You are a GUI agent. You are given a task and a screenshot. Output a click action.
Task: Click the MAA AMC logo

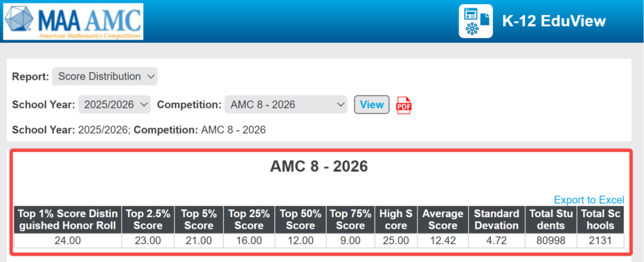click(74, 21)
